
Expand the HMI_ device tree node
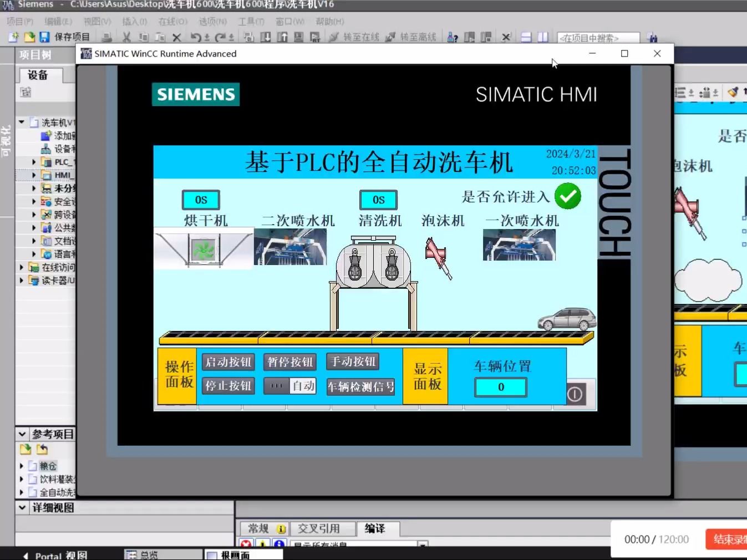pos(34,175)
